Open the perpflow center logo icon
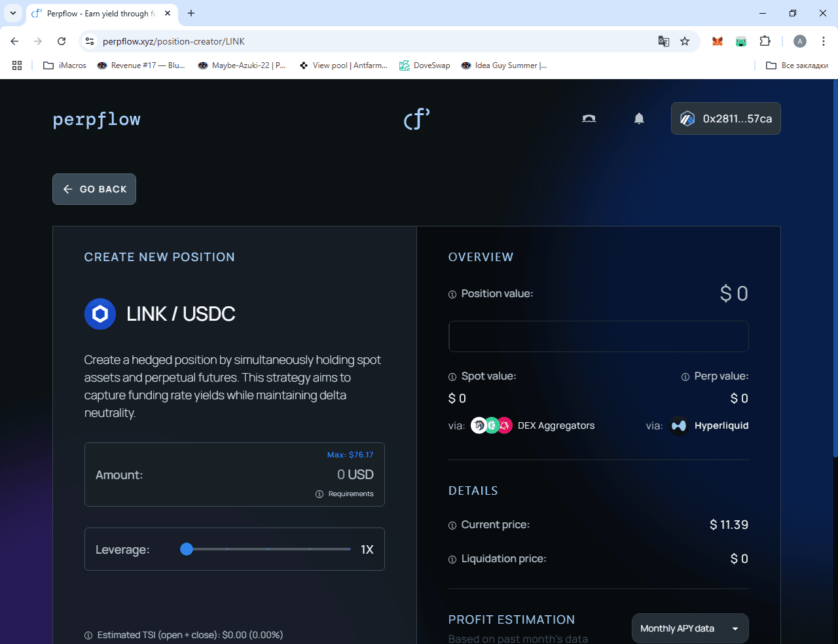 416,118
